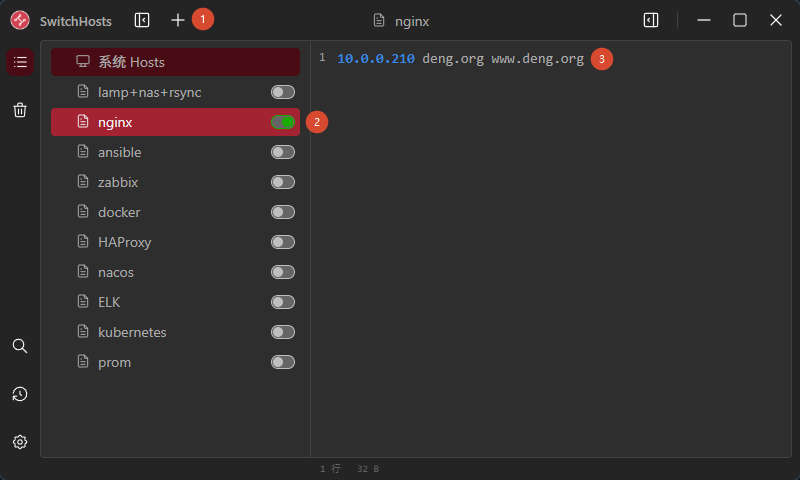Open the trash can icon
This screenshot has height=480, width=800.
click(20, 110)
